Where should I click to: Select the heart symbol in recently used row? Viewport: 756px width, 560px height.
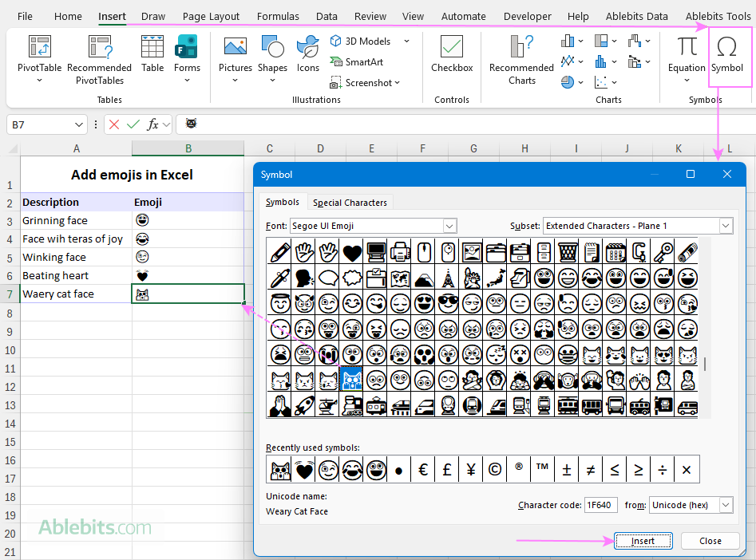coord(303,469)
